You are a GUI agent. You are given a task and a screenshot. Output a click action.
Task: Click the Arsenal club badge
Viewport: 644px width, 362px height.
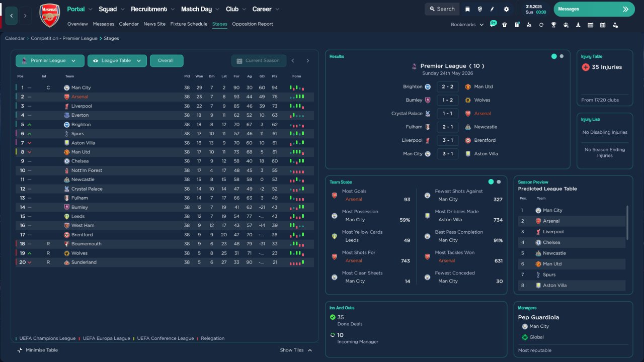click(x=49, y=16)
